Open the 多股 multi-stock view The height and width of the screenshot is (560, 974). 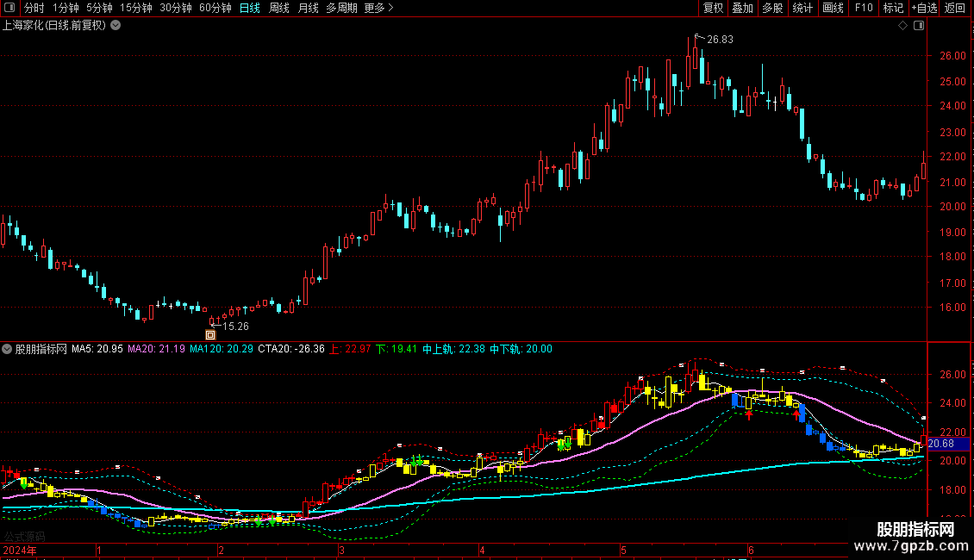[x=772, y=8]
